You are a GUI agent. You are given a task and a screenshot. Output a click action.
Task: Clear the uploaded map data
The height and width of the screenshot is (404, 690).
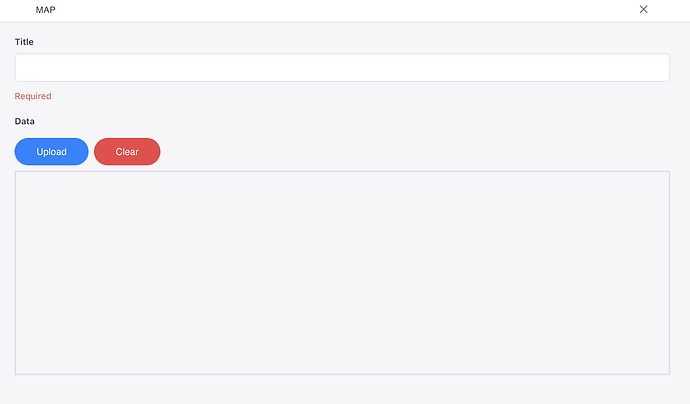127,151
